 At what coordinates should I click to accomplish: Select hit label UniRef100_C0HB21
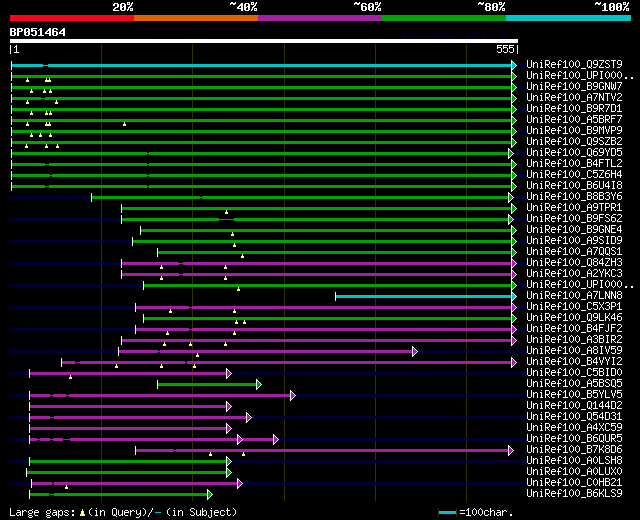point(574,483)
